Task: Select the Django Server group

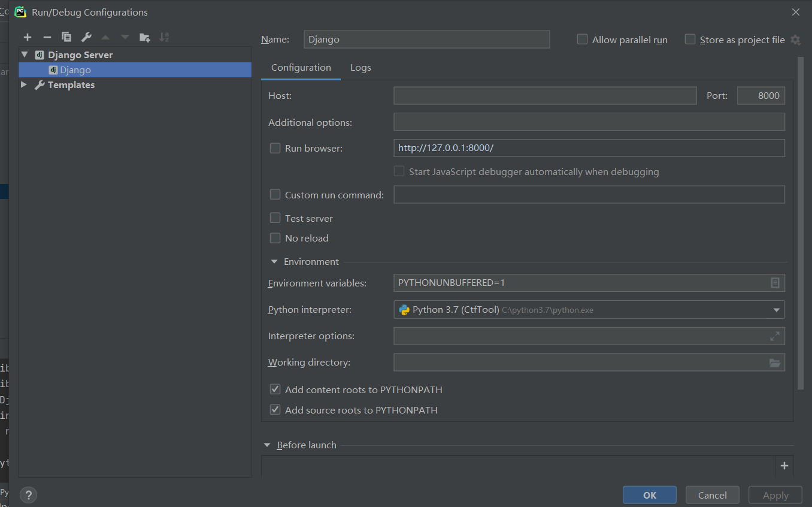Action: pos(80,55)
